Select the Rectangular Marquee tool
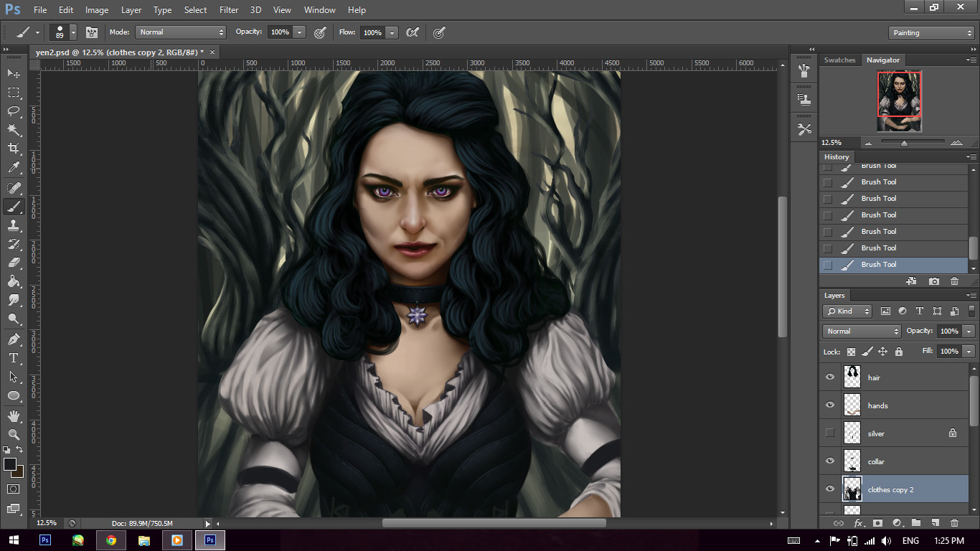 (14, 93)
